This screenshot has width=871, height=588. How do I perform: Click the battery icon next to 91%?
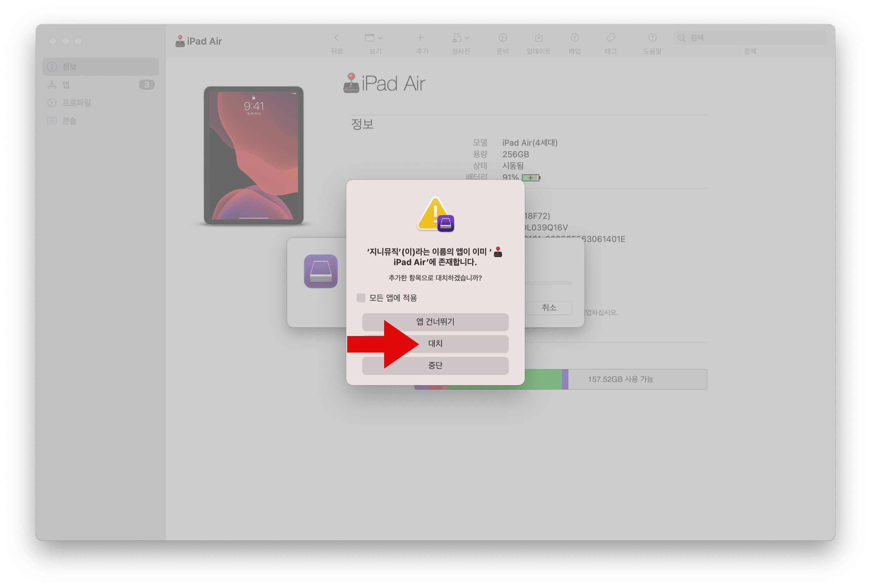(531, 177)
